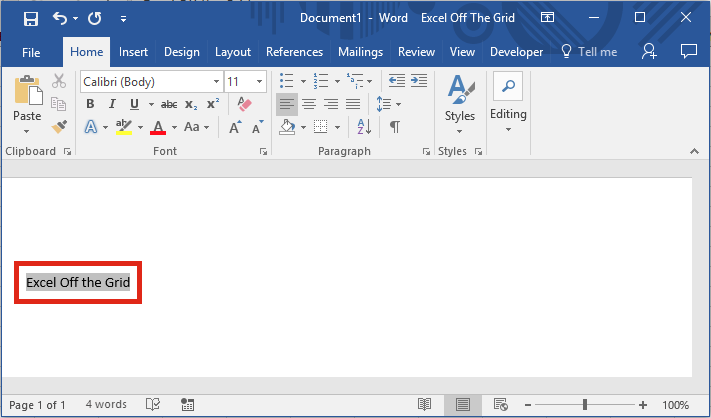This screenshot has height=418, width=711.
Task: Decrease the paragraph indent
Action: click(397, 81)
